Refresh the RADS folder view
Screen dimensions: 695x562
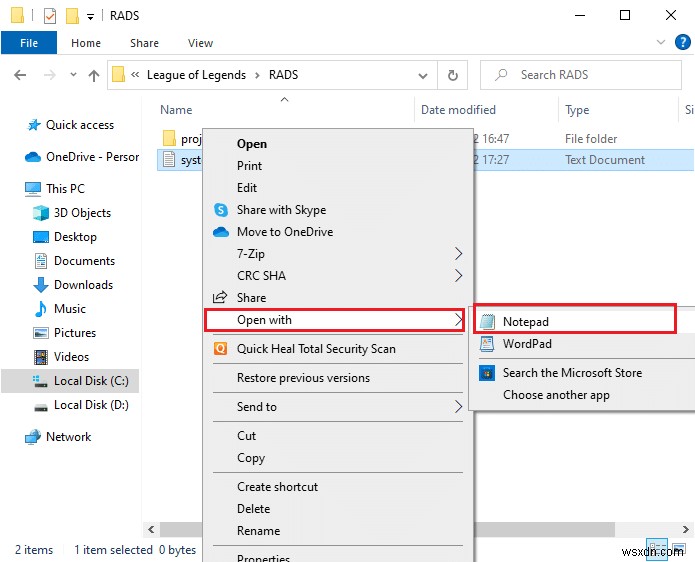click(x=453, y=75)
